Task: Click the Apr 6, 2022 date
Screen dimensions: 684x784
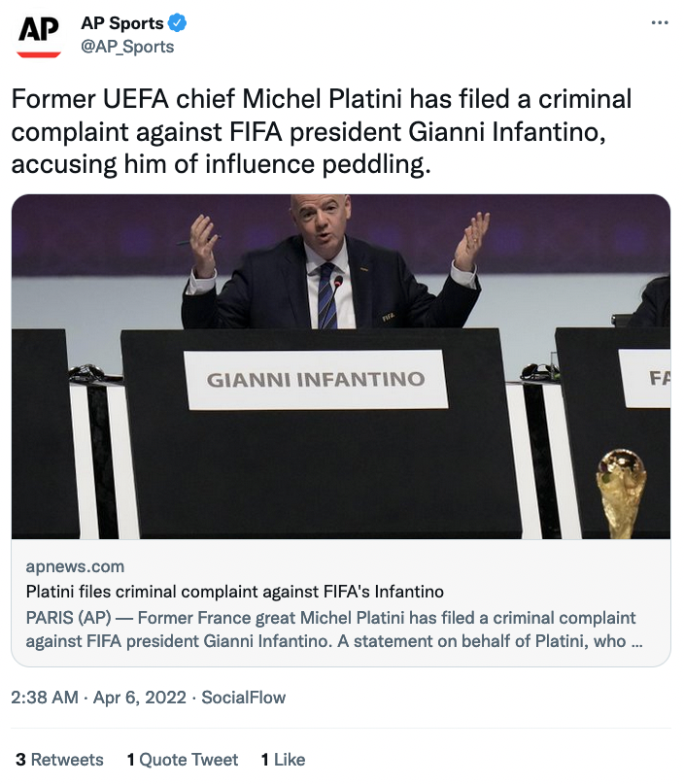Action: [x=139, y=698]
